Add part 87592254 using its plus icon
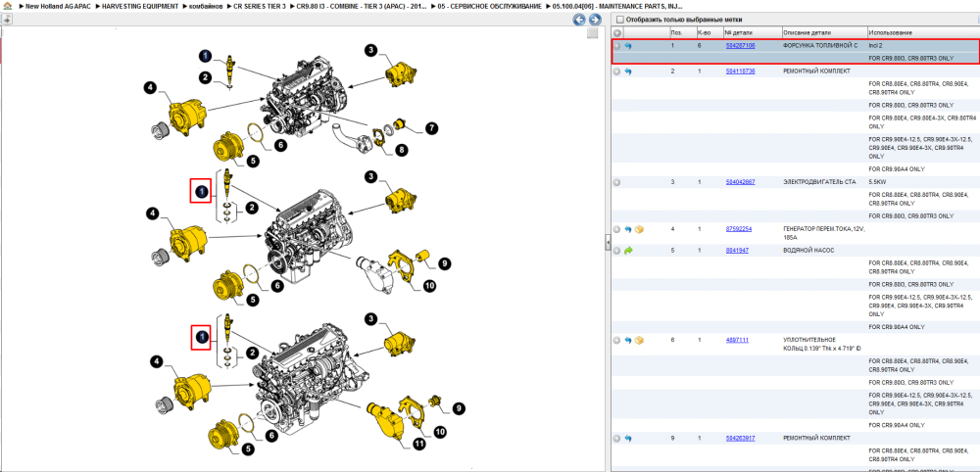The image size is (980, 472). click(616, 230)
